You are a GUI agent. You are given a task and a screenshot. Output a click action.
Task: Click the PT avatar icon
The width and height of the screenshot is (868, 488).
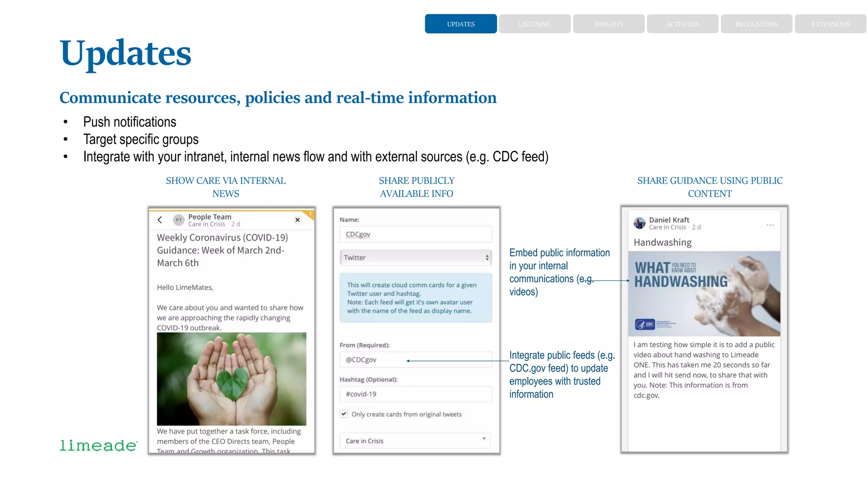[x=179, y=219]
